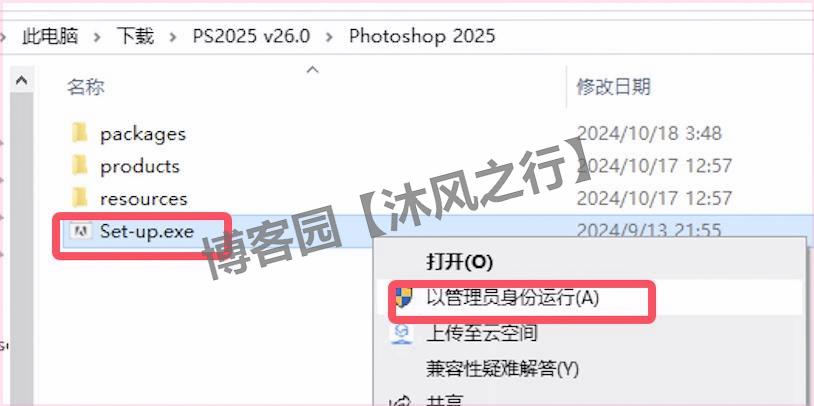This screenshot has width=814, height=406.
Task: Click the admin shield icon
Action: pyautogui.click(x=403, y=298)
